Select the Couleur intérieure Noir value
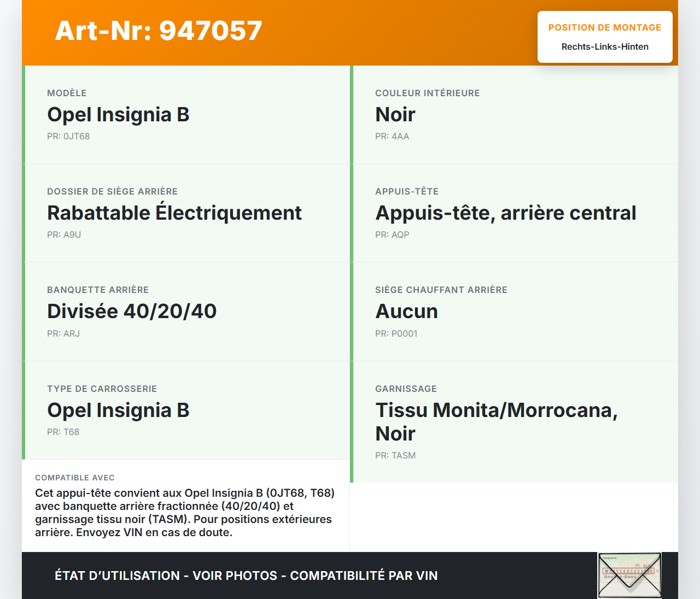The width and height of the screenshot is (700, 599). (395, 115)
